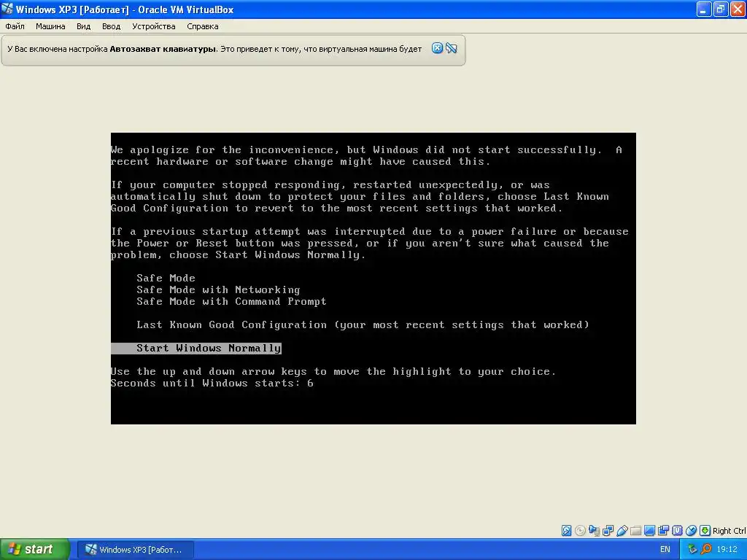Open the Windows start menu
747x560 pixels.
click(35, 549)
